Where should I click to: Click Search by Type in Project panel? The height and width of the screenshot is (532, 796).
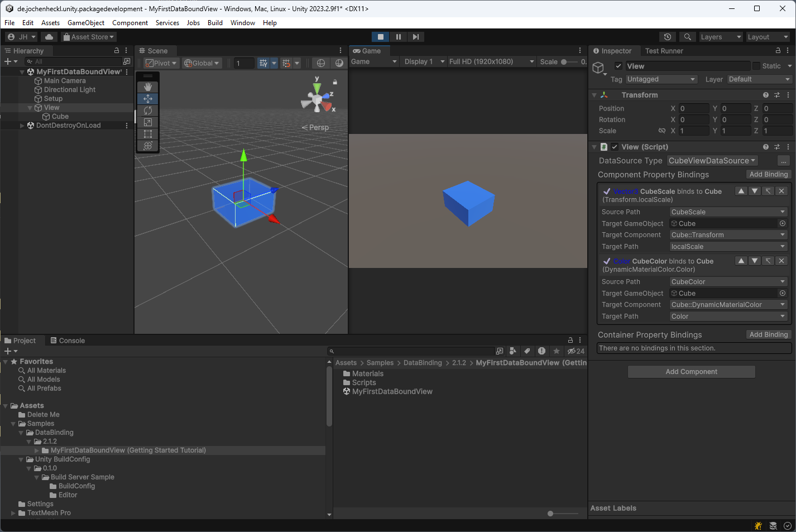(x=513, y=351)
